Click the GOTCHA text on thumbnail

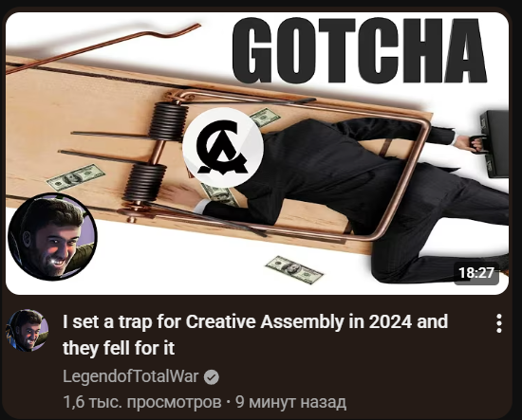[360, 50]
